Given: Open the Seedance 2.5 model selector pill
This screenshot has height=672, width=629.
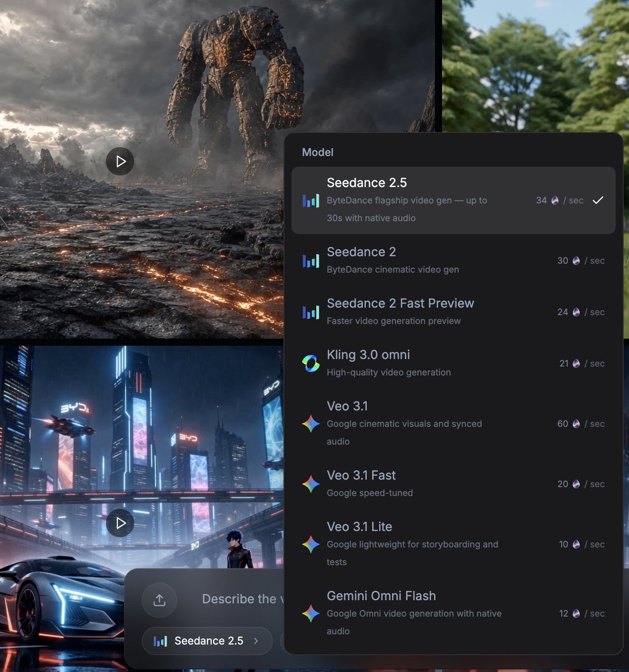Looking at the screenshot, I should click(207, 641).
